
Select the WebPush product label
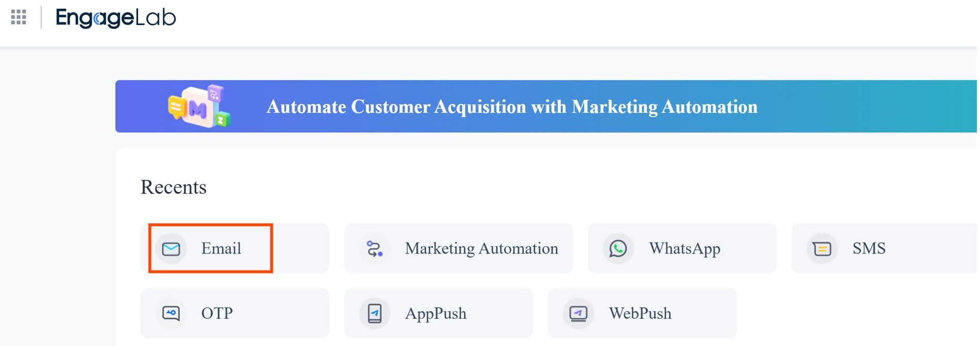[x=640, y=313]
